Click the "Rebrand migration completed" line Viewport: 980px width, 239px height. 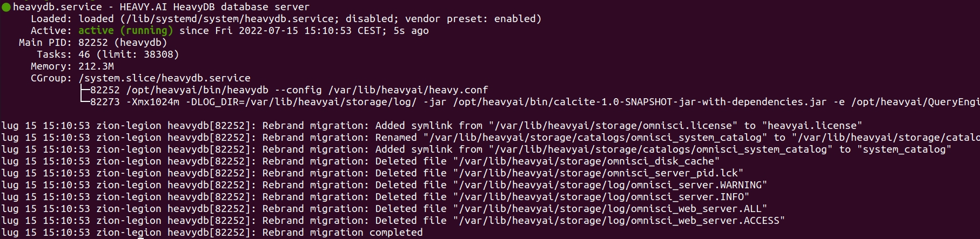tap(343, 233)
